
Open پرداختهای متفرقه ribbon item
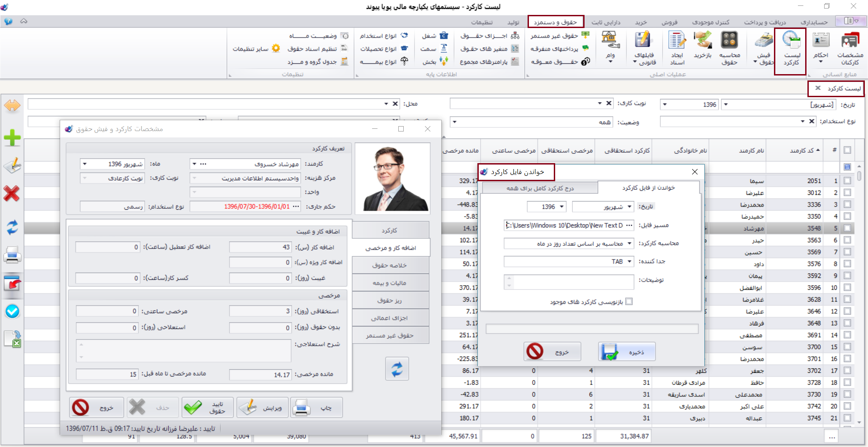[x=560, y=48]
